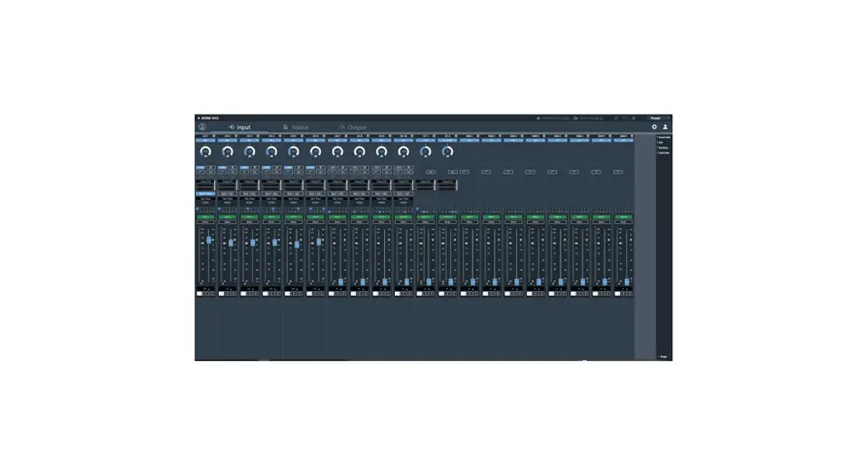Open the settings gear icon
This screenshot has width=868, height=472.
click(654, 127)
